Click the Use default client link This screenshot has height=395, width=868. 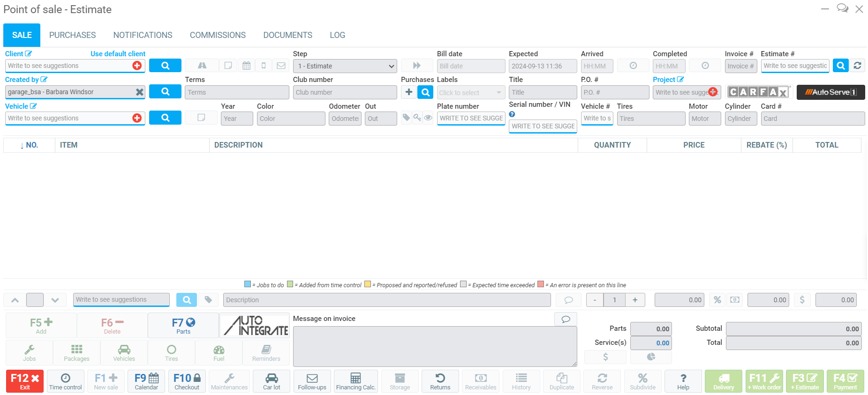tap(118, 54)
